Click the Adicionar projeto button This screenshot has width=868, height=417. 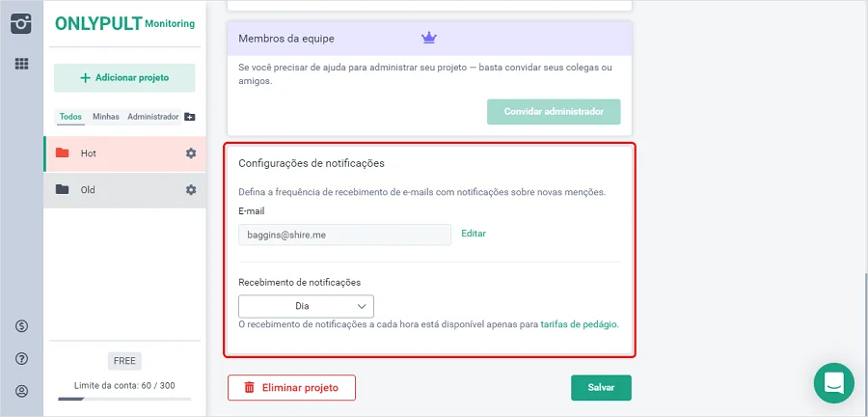(124, 78)
